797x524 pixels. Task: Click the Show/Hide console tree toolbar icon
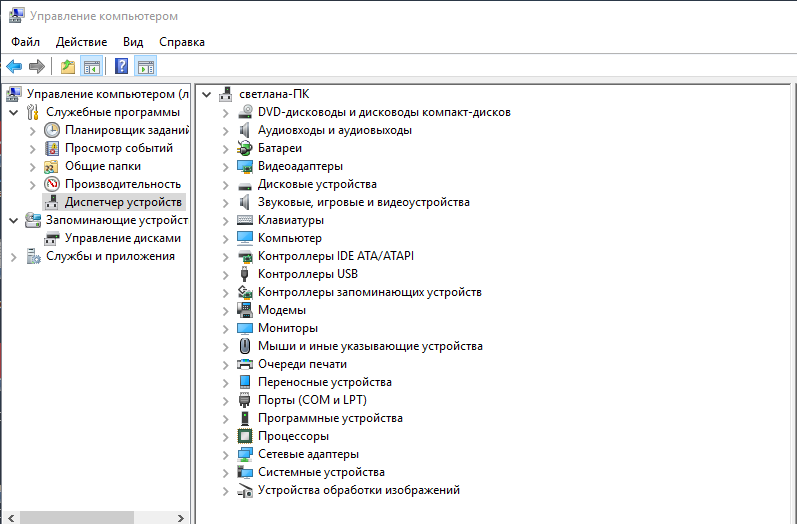[92, 67]
